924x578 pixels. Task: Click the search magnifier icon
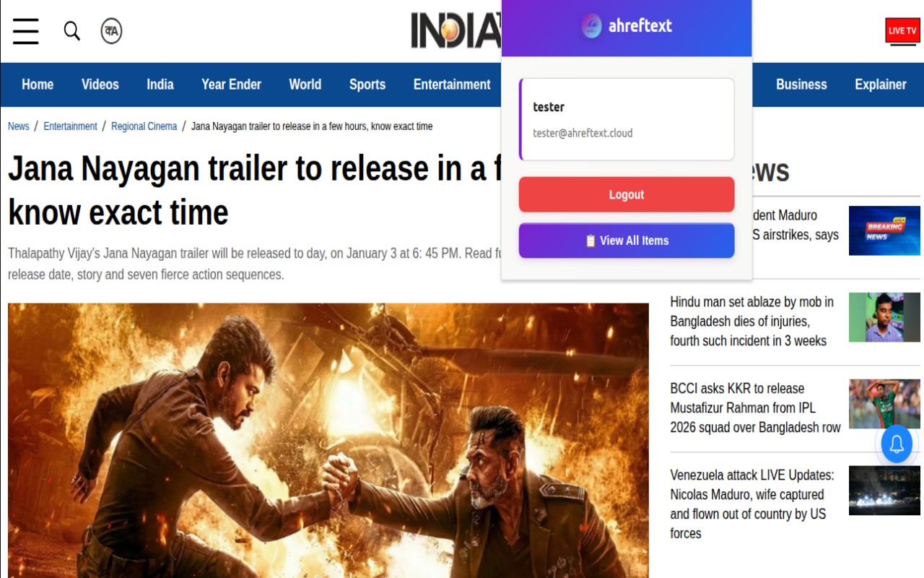(x=72, y=31)
